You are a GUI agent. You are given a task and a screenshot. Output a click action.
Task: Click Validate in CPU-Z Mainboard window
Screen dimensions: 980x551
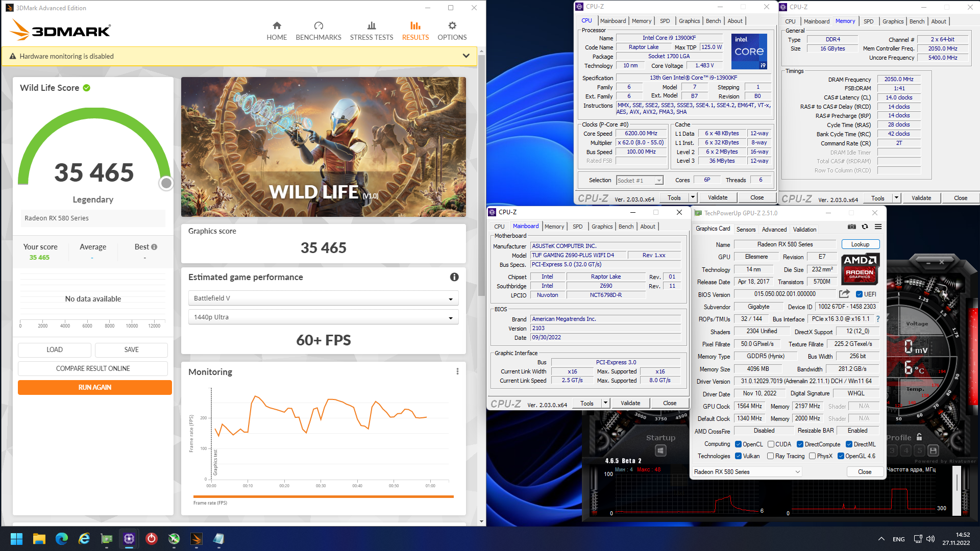[x=630, y=404]
